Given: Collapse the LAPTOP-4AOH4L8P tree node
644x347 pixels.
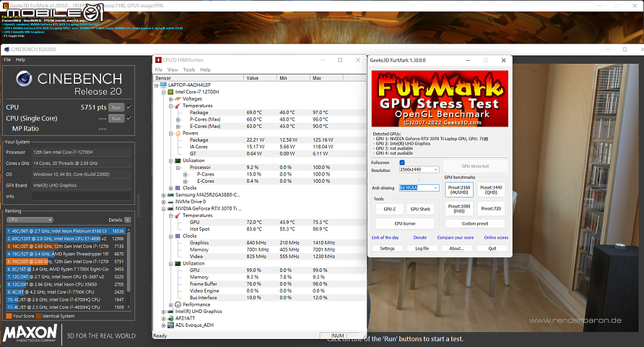Looking at the screenshot, I should [157, 85].
